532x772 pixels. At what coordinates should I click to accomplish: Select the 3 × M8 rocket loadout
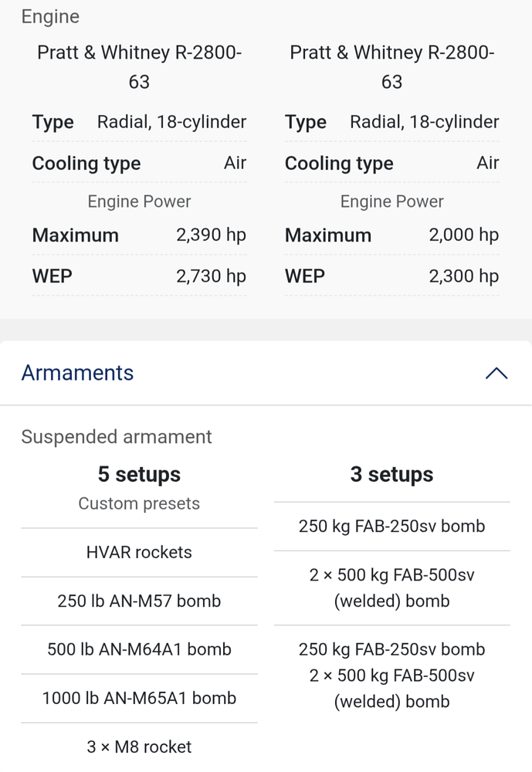[x=139, y=746]
